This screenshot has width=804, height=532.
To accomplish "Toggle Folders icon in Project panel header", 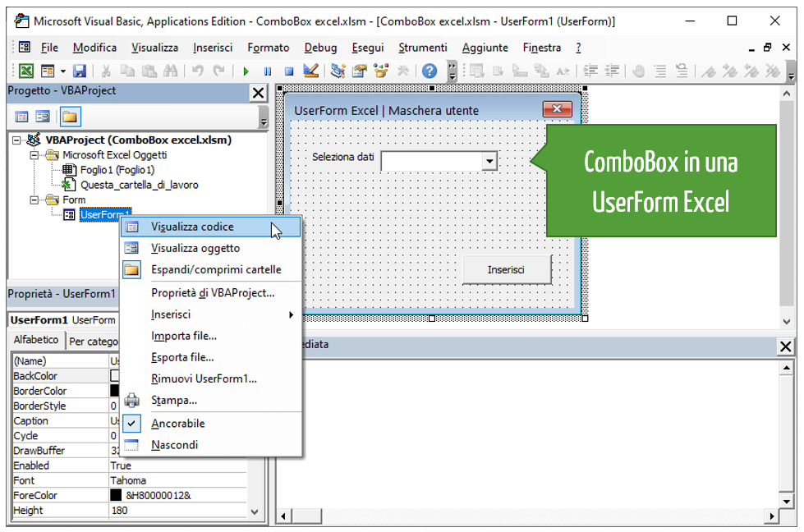I will click(70, 117).
